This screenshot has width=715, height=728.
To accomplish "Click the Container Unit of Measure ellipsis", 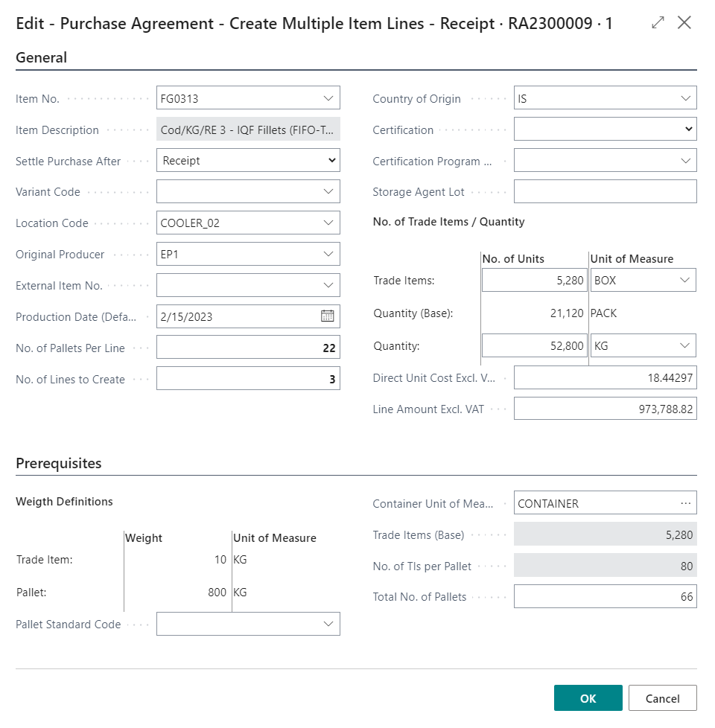I will (685, 503).
